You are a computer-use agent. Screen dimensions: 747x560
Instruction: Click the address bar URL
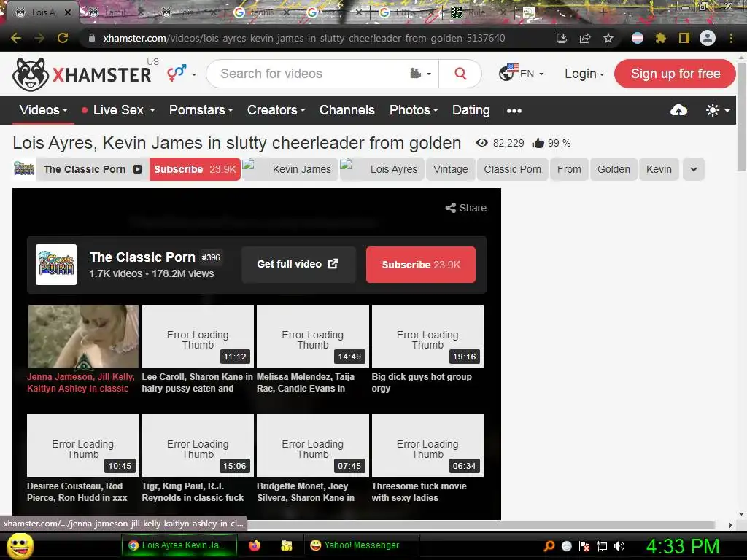coord(304,38)
